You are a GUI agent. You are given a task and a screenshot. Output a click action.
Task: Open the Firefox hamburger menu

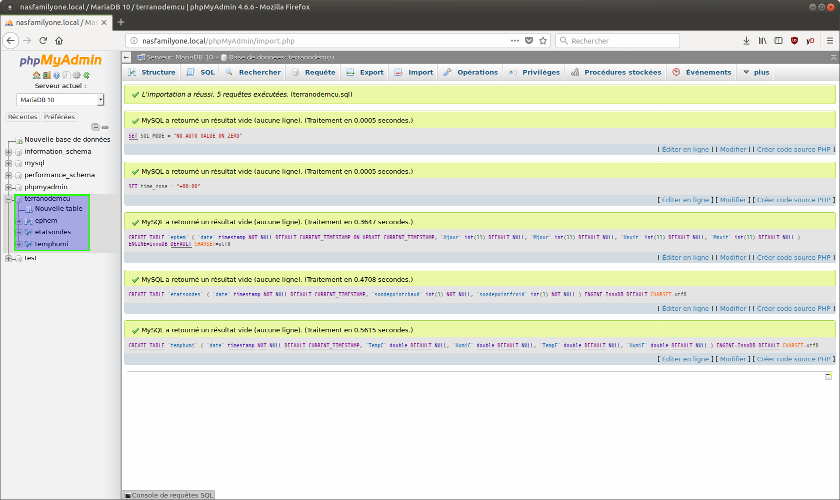[829, 41]
